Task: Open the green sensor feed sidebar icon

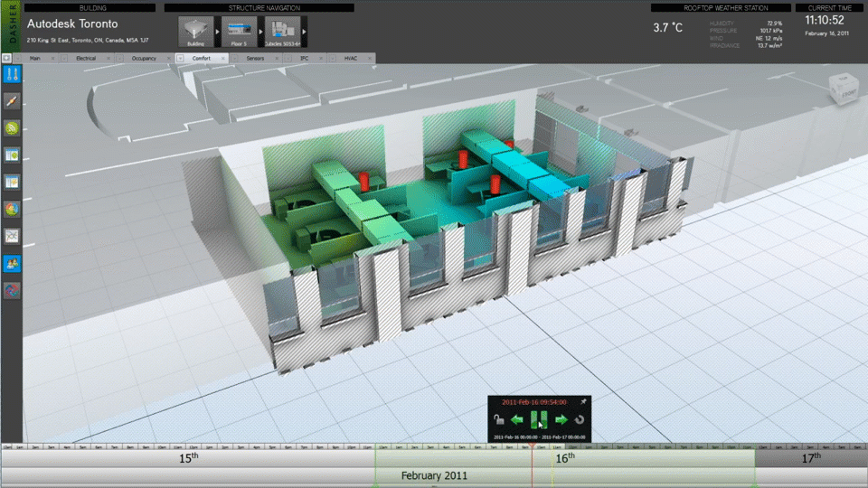Action: point(13,128)
